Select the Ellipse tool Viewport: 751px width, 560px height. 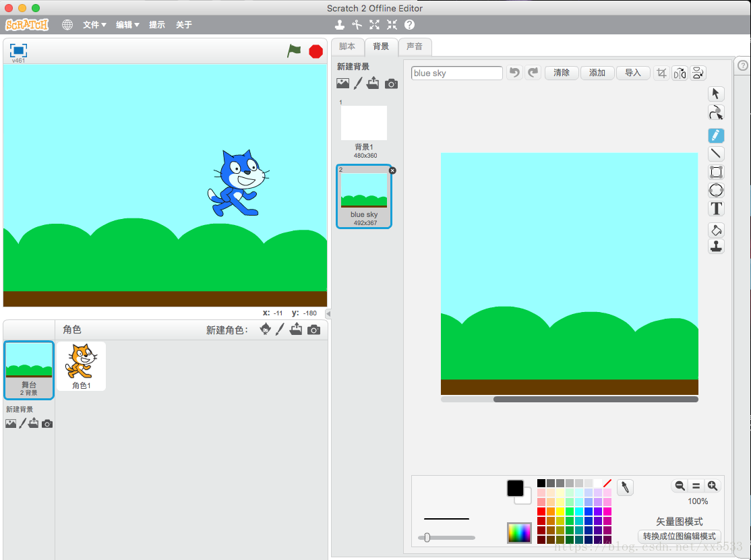coord(716,190)
